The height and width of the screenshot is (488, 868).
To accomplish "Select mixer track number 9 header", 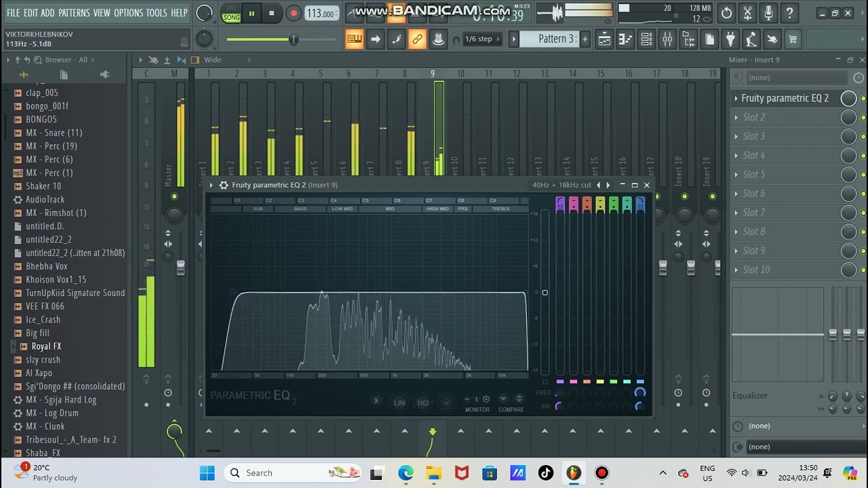I will click(433, 73).
